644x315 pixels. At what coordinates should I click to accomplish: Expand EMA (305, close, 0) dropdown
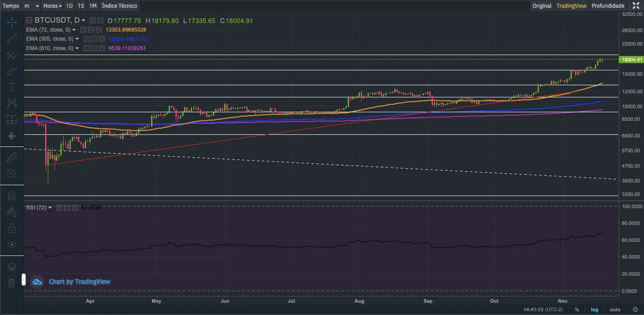tap(77, 39)
